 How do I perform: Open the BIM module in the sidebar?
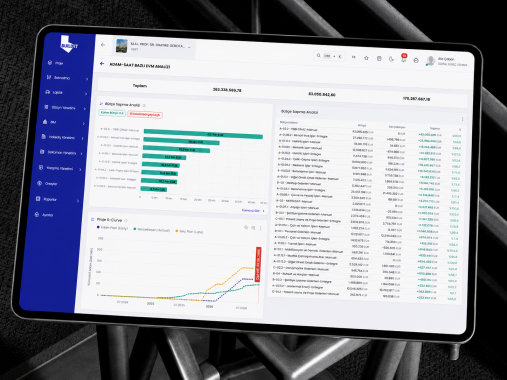click(x=49, y=122)
